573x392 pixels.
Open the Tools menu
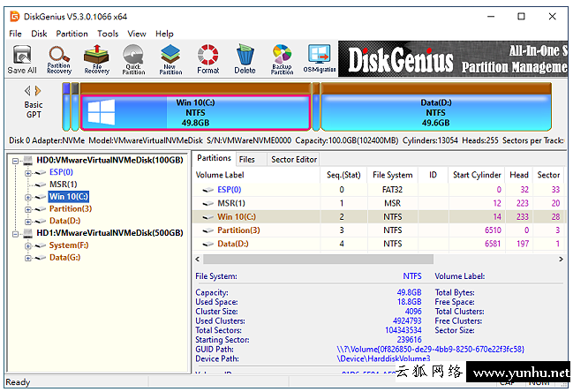[108, 34]
